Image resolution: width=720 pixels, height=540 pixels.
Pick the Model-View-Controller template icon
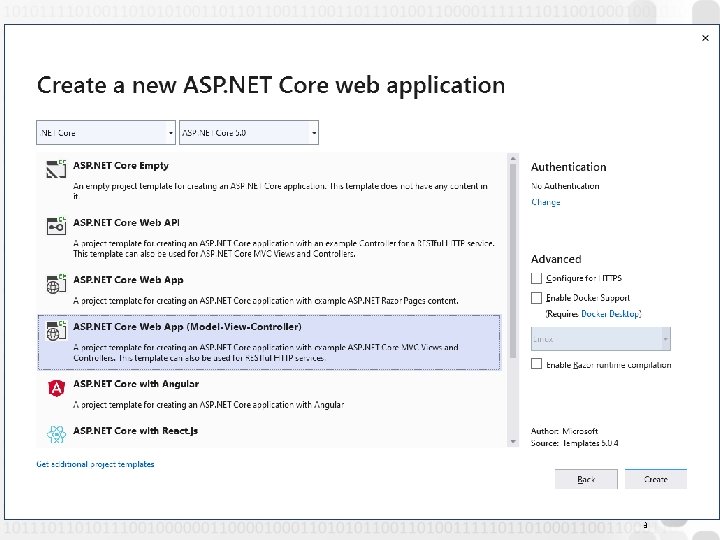[56, 331]
